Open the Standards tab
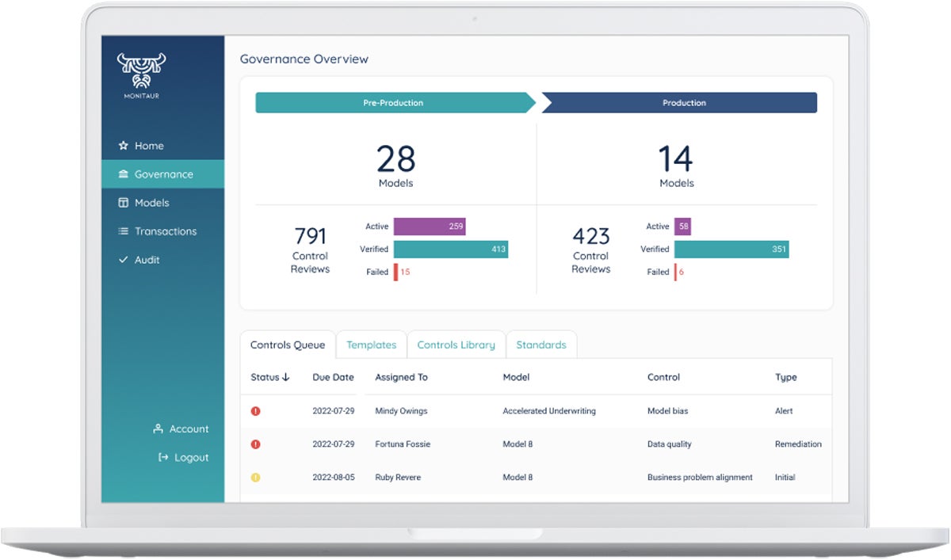951x560 pixels. [x=541, y=345]
